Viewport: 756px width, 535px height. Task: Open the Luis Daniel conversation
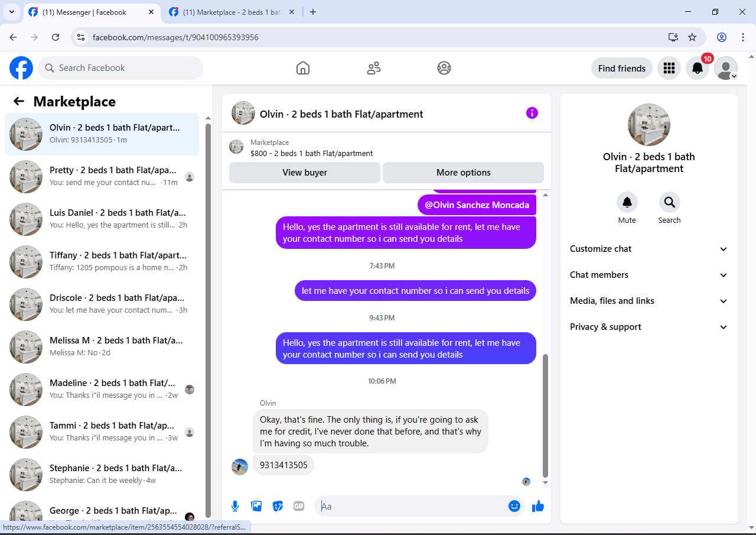coord(102,219)
